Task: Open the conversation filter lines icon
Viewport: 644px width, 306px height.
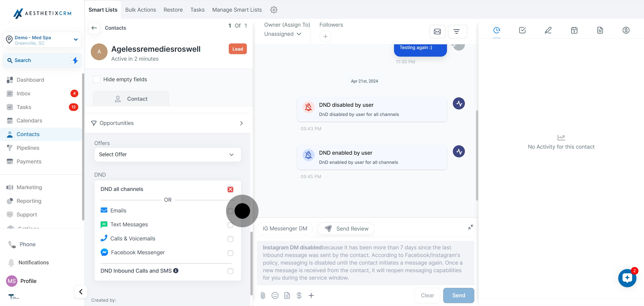Action: (456, 32)
